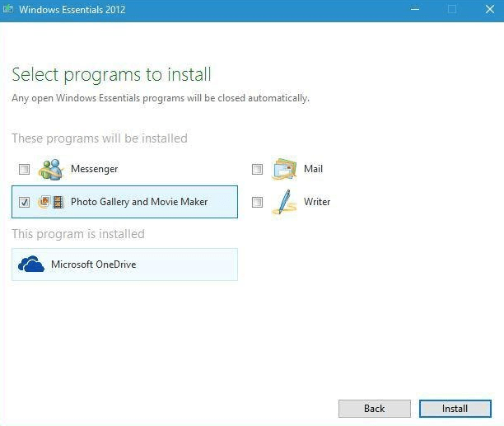Image resolution: width=504 pixels, height=426 pixels.
Task: Select the Mail text label
Action: click(313, 169)
